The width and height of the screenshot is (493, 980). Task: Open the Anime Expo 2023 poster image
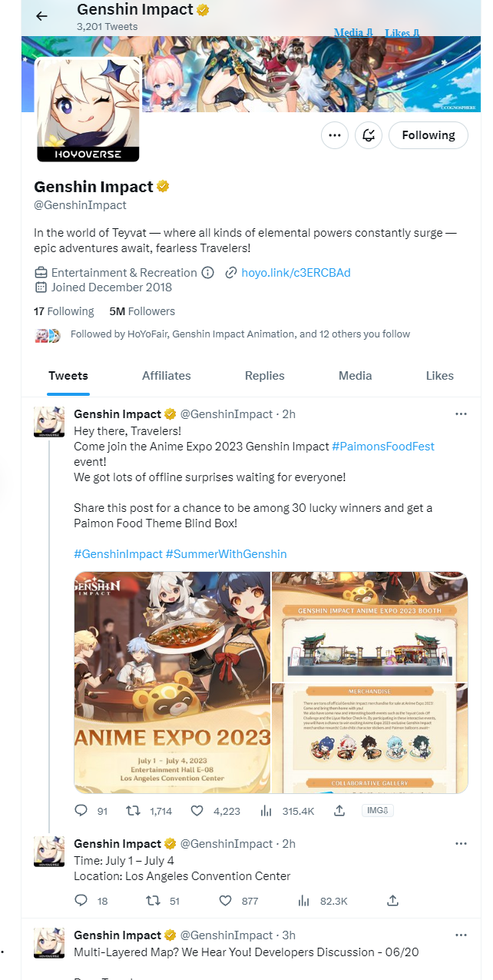pyautogui.click(x=173, y=682)
